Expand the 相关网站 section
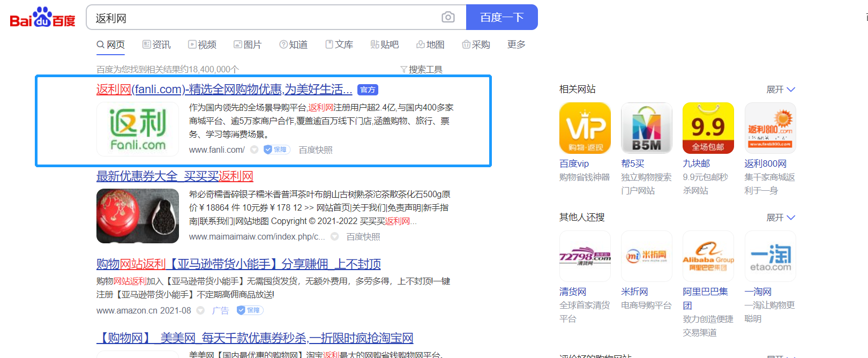 coord(781,89)
